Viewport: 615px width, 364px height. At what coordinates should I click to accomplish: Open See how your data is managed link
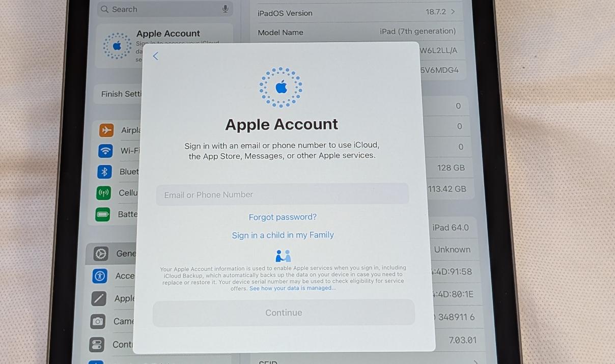click(x=292, y=288)
